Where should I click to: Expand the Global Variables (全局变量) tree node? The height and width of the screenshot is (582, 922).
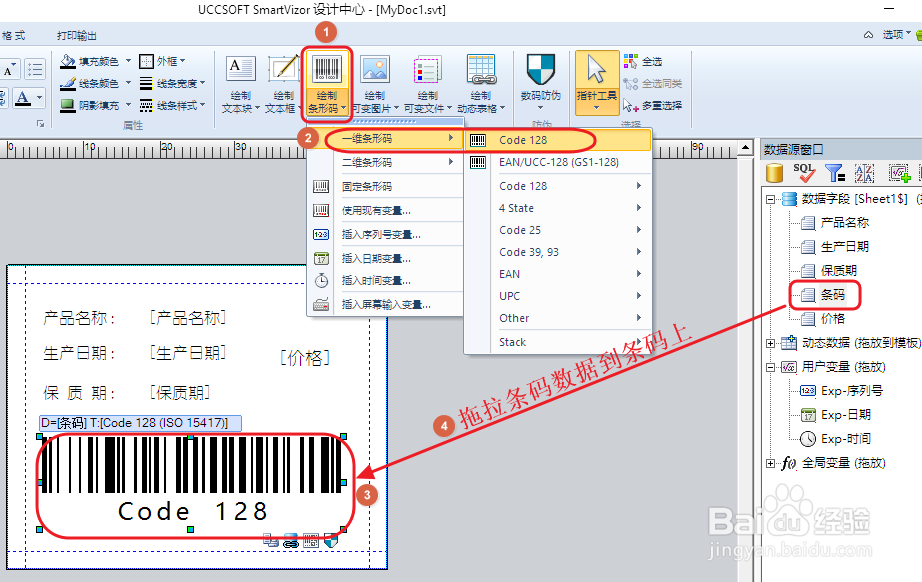(770, 463)
